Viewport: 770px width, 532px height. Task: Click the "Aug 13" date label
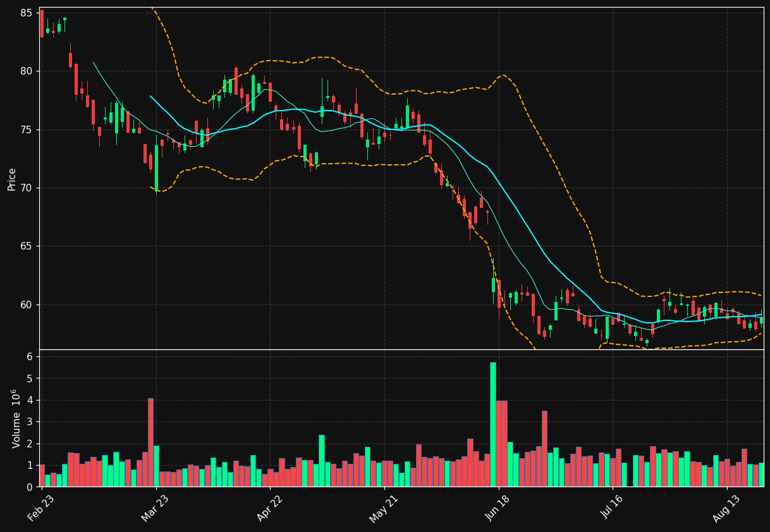coord(726,509)
